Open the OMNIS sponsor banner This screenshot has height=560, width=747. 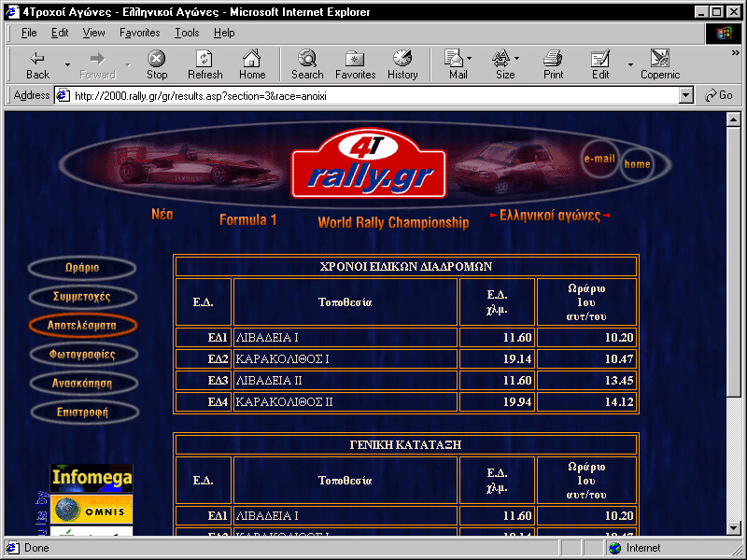92,510
